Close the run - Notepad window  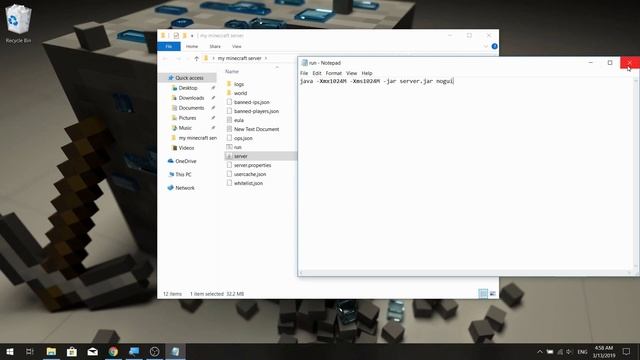point(630,62)
